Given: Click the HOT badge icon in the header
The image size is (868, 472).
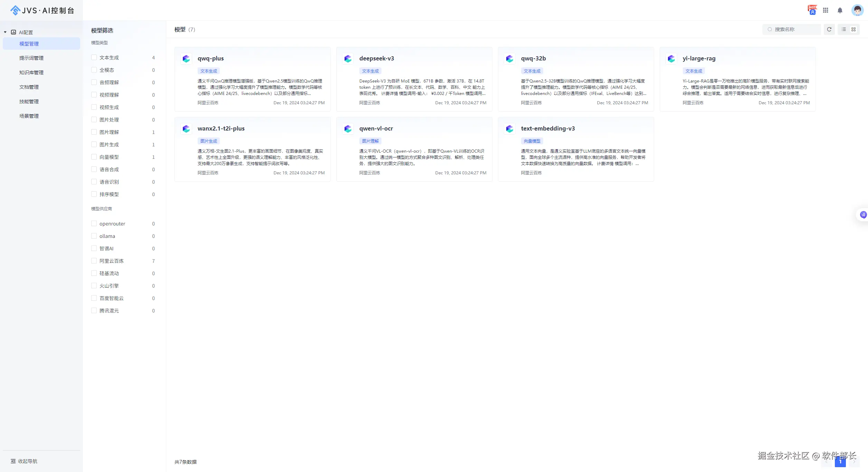Looking at the screenshot, I should pos(812,10).
